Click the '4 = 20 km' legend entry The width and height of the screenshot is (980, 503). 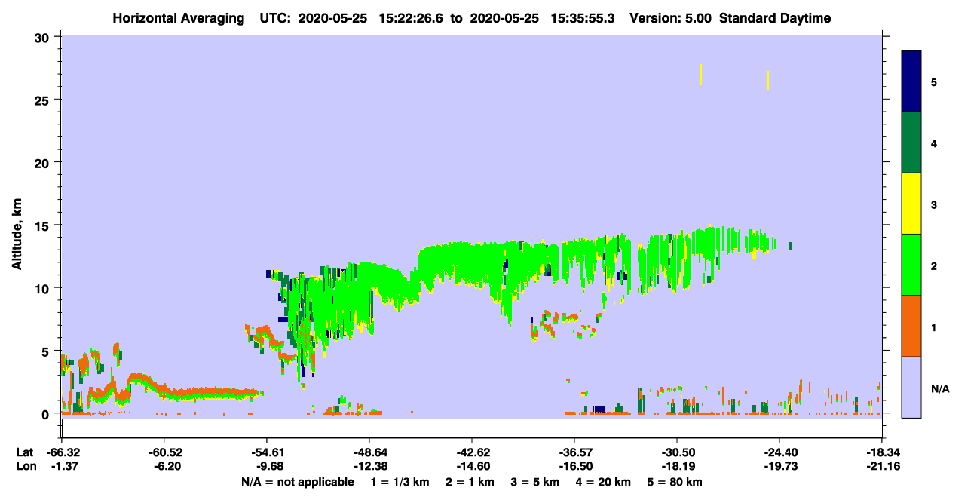coord(605,482)
